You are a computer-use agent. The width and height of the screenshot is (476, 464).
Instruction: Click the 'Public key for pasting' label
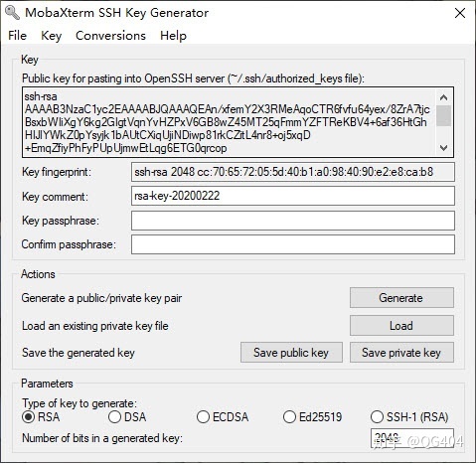point(193,78)
